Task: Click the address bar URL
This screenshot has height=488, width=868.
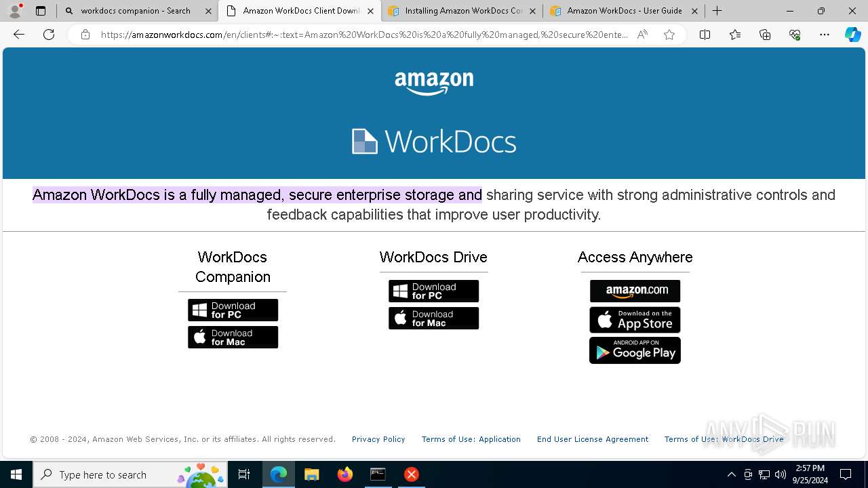Action: [364, 35]
